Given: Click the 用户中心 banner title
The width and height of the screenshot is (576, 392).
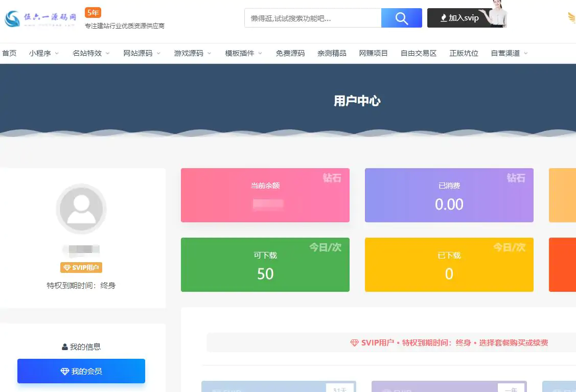Looking at the screenshot, I should [x=357, y=101].
